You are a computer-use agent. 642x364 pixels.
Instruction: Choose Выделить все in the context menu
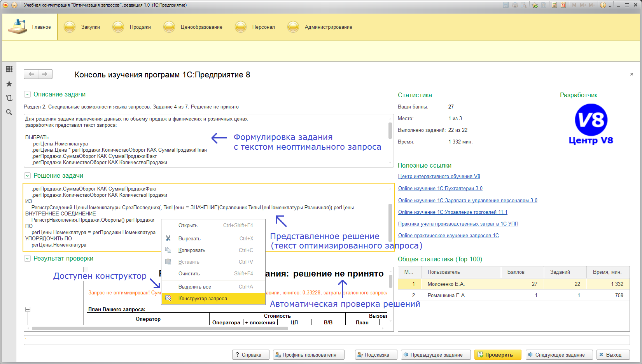click(x=213, y=287)
